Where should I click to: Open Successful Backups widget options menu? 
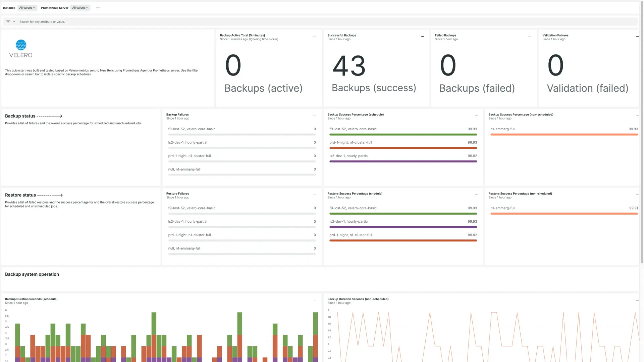point(422,36)
